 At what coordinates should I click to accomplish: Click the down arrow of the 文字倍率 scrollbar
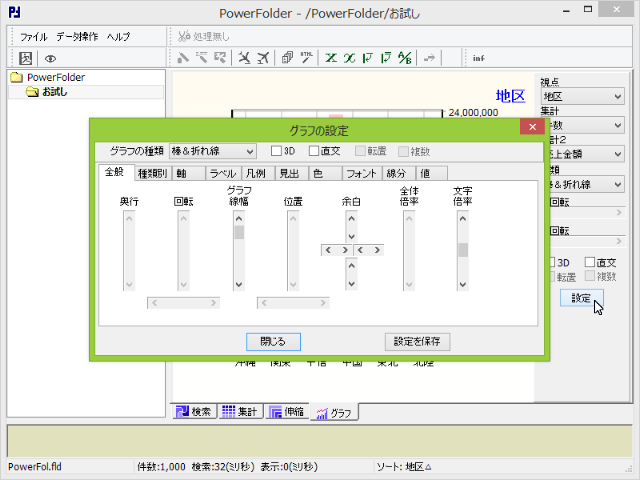pyautogui.click(x=463, y=284)
